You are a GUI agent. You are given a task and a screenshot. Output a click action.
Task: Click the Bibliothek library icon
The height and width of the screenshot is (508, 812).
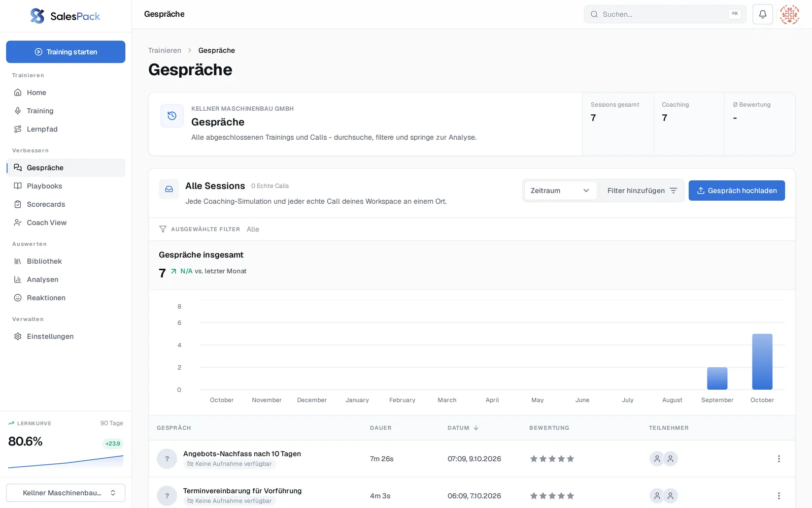(x=18, y=261)
